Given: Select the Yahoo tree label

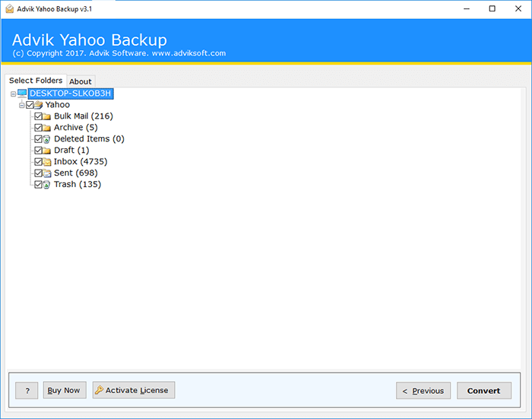Looking at the screenshot, I should [x=58, y=105].
